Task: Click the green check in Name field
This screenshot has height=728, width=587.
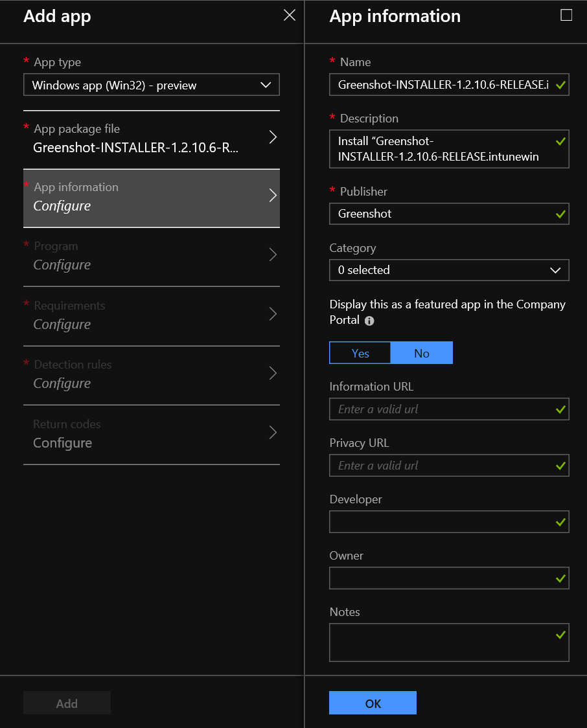Action: (x=560, y=85)
